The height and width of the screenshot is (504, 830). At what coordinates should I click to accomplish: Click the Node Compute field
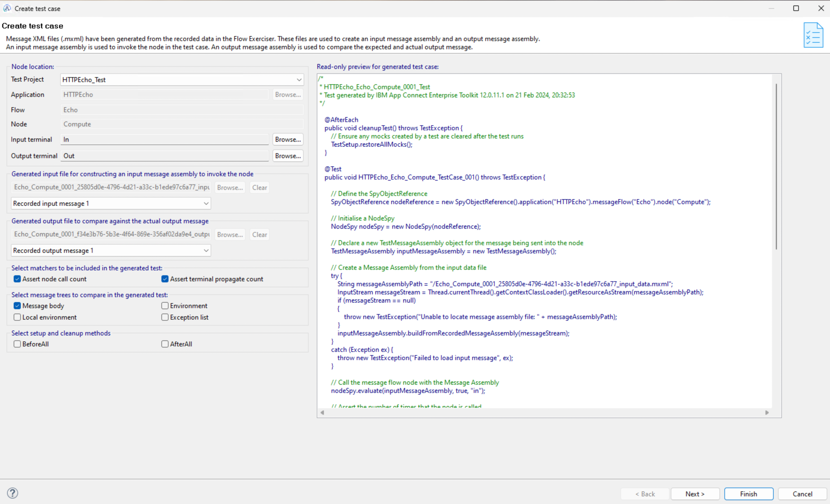182,124
